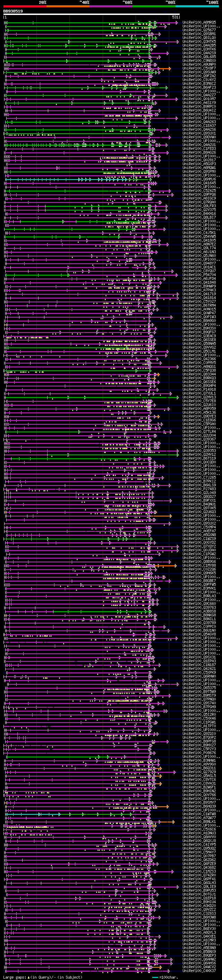The width and height of the screenshot is (222, 980).
Task: Open hit UniRef100_A8MRQ5
Action: pyautogui.click(x=199, y=23)
